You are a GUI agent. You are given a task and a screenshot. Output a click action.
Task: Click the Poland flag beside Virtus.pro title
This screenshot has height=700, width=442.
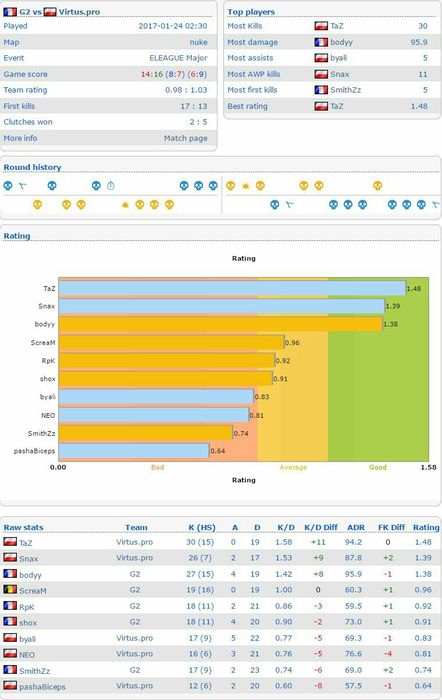pos(50,12)
